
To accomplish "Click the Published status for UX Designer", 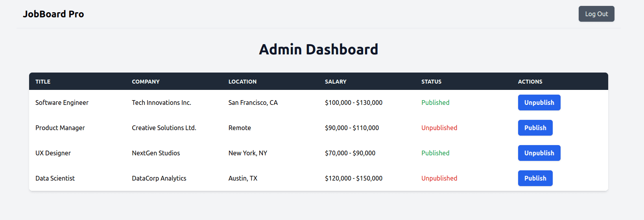I will point(435,153).
